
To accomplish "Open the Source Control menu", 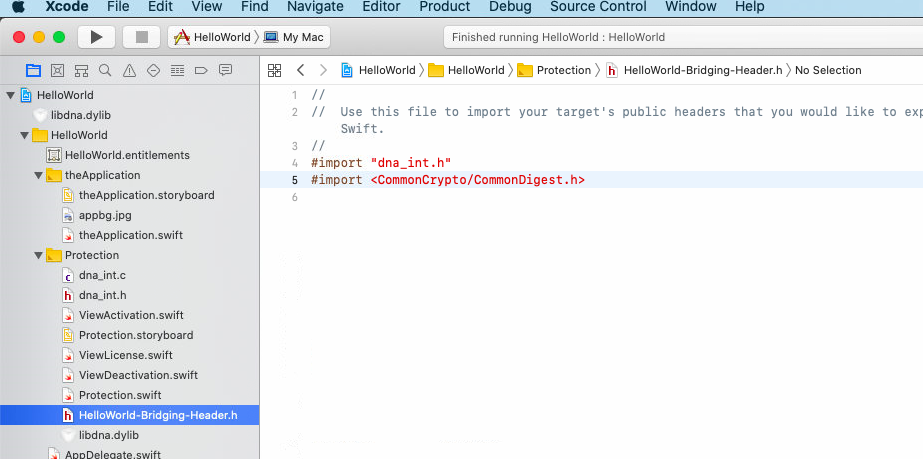I will (x=598, y=7).
